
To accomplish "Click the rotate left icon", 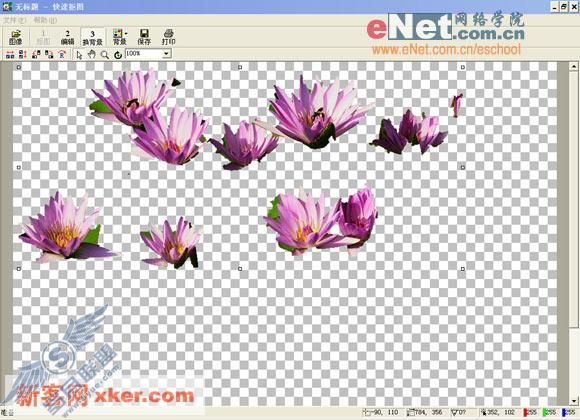I will (36, 55).
